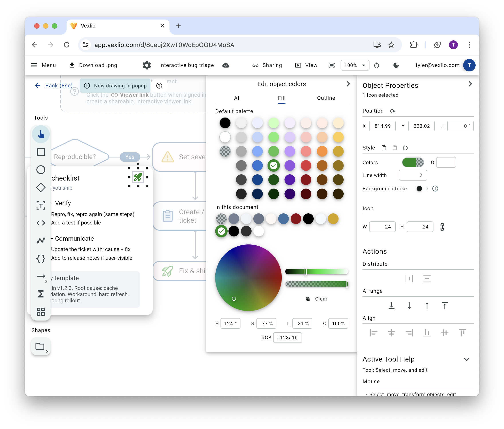
Task: Toggle the Colors fill/outline pill
Action: (413, 162)
